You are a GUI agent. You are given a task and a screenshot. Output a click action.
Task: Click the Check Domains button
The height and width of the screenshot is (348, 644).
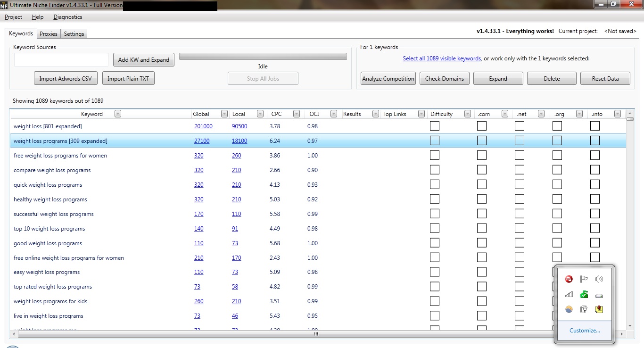click(x=445, y=79)
